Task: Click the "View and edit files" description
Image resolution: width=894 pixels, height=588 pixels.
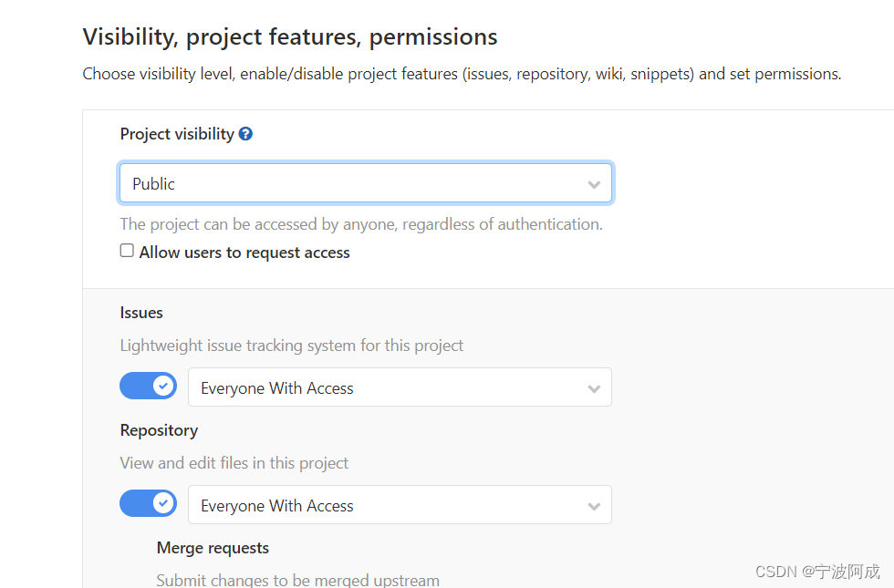Action: coord(234,463)
